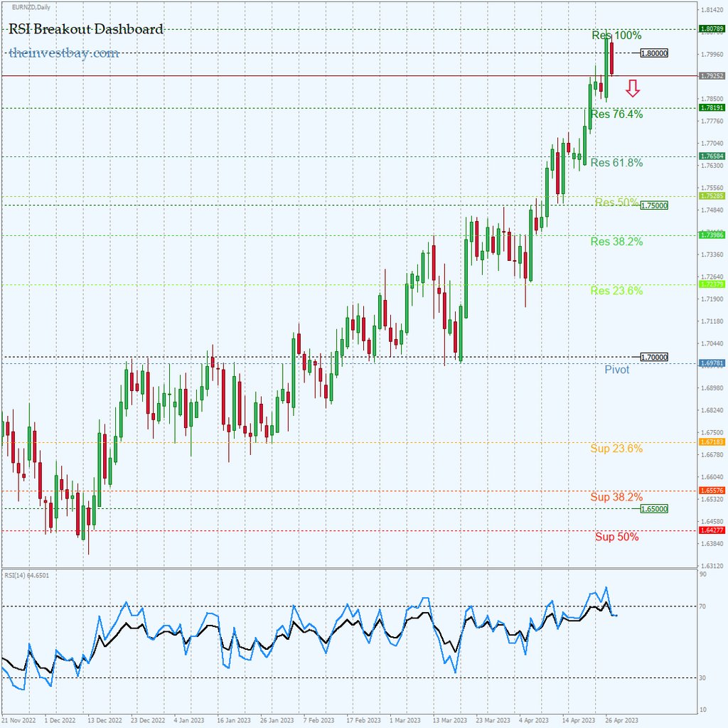Screen dimensions: 728x728
Task: Click the RSI scale value 70
Action: click(x=703, y=606)
